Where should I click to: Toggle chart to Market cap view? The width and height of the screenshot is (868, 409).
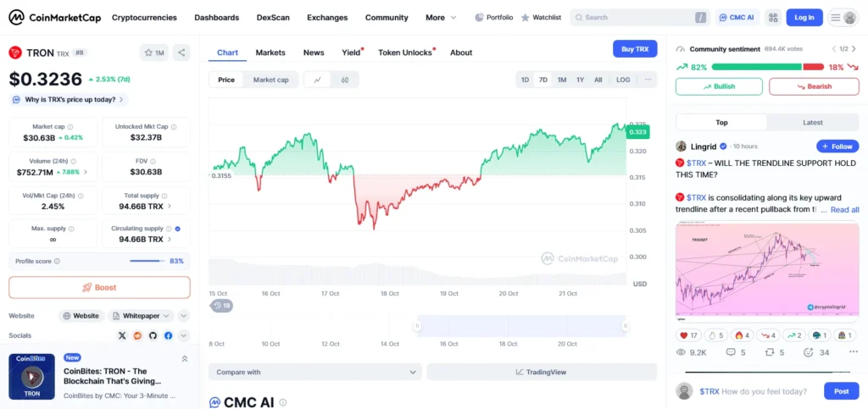pyautogui.click(x=270, y=80)
